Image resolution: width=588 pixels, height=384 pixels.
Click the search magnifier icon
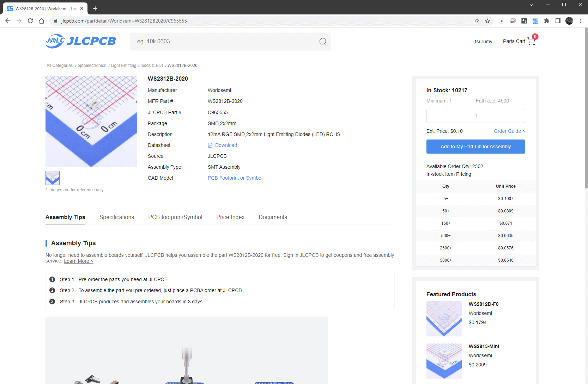(x=323, y=42)
